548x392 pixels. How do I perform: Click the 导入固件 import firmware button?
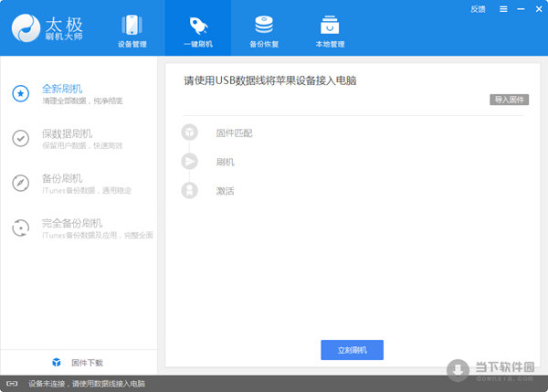pyautogui.click(x=510, y=100)
